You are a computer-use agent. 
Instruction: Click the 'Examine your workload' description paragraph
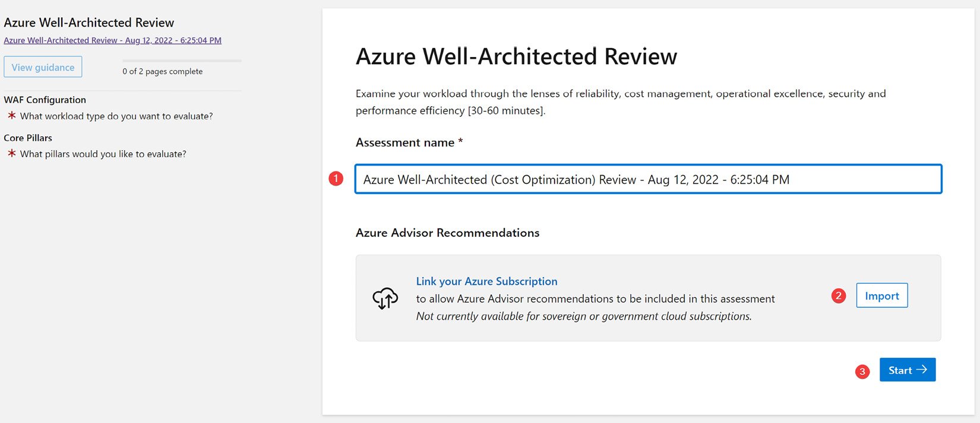point(621,102)
